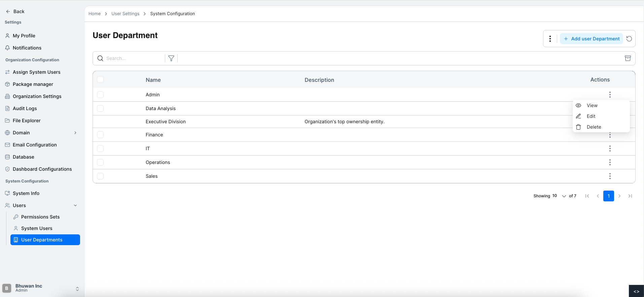The width and height of the screenshot is (644, 297).
Task: Tick the checkbox for Finance department
Action: click(100, 135)
